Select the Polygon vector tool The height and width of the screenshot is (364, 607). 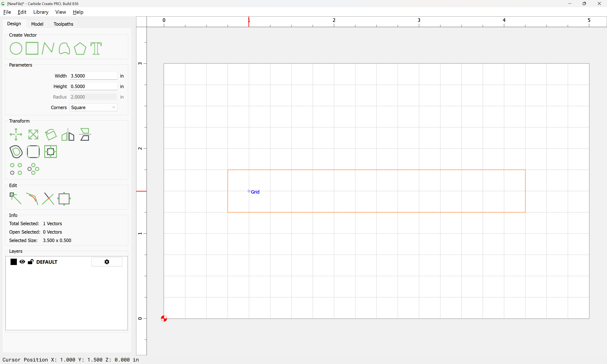click(80, 48)
